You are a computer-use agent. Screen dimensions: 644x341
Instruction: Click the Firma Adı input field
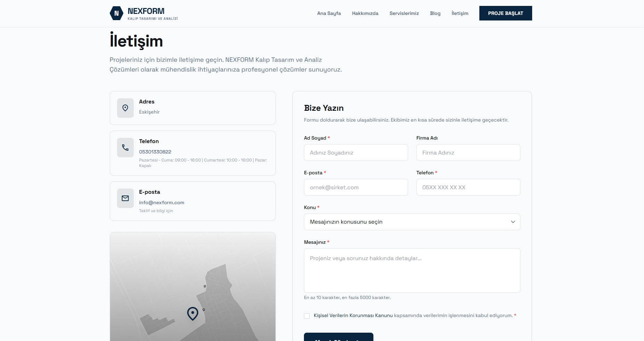click(468, 152)
